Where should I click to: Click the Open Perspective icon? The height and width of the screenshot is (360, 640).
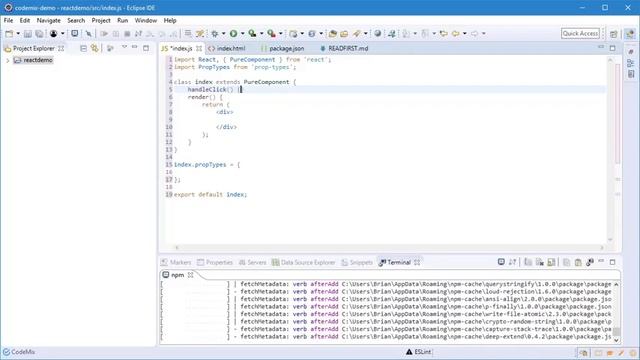pos(613,34)
